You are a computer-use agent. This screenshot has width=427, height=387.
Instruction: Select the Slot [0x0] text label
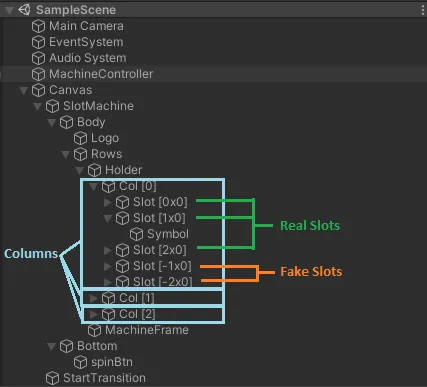160,202
